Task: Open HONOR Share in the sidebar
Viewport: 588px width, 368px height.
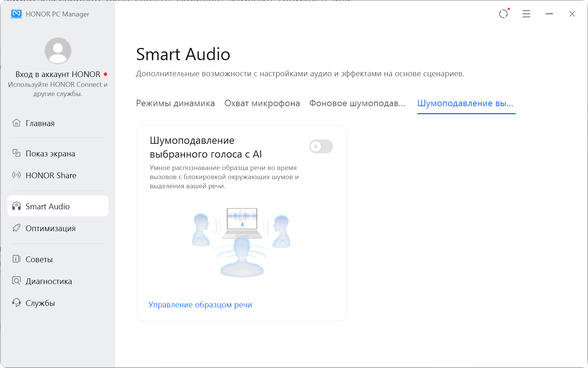Action: point(58,175)
